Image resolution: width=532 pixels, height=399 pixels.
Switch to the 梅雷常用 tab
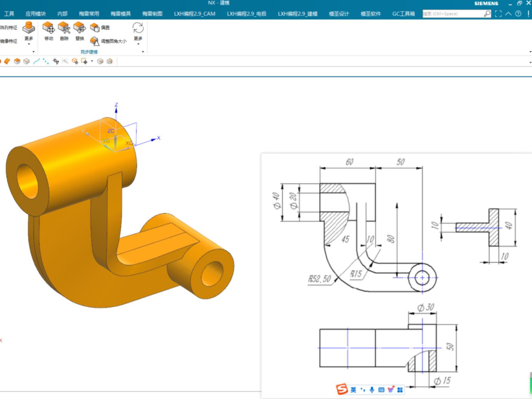coord(89,14)
